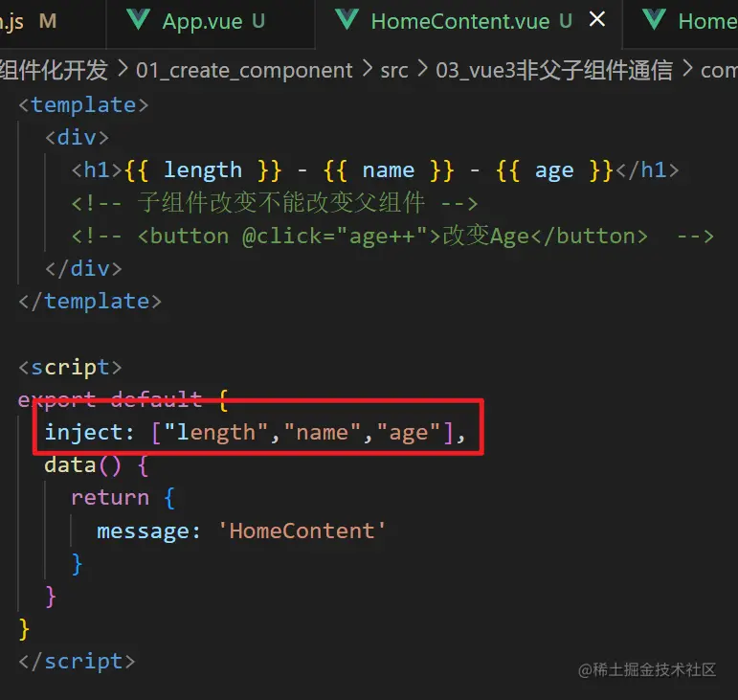
Task: Click the closing </template> tag
Action: tap(90, 302)
